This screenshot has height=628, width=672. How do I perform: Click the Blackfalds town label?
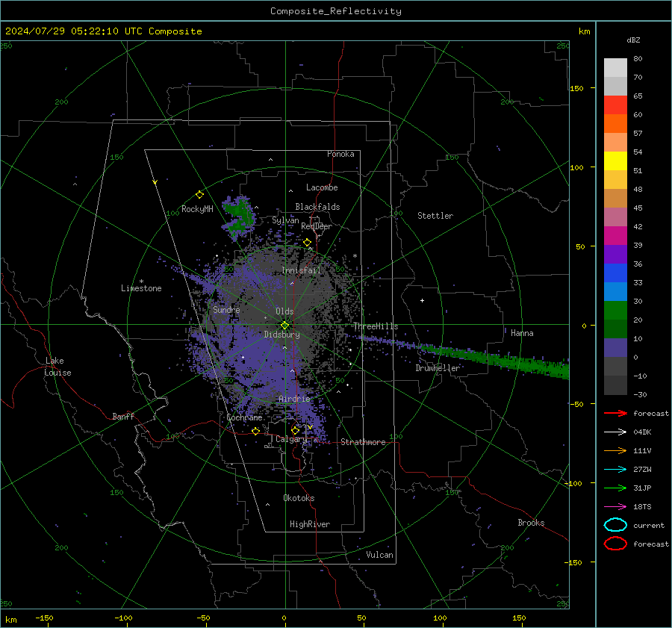[317, 207]
